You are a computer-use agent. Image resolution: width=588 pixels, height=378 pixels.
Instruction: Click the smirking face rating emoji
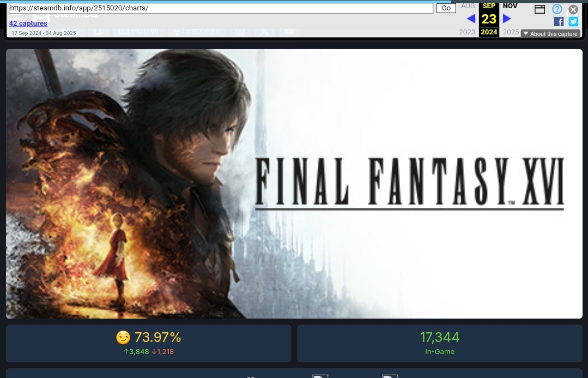click(x=123, y=338)
